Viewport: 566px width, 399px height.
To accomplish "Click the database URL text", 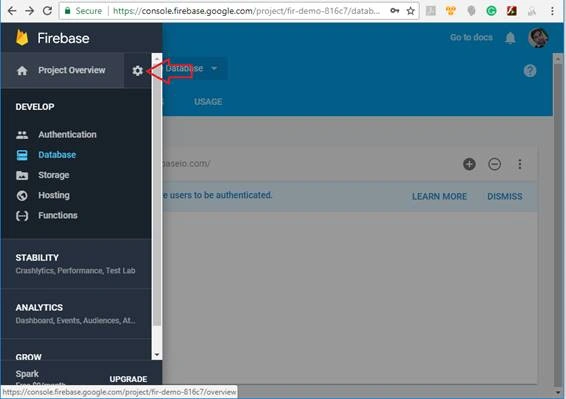I will [186, 164].
